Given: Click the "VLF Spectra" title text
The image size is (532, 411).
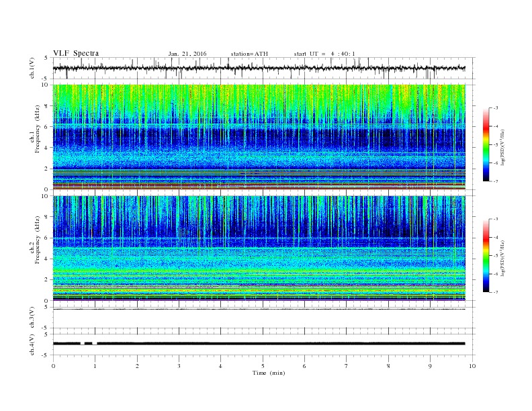Looking at the screenshot, I should [76, 53].
